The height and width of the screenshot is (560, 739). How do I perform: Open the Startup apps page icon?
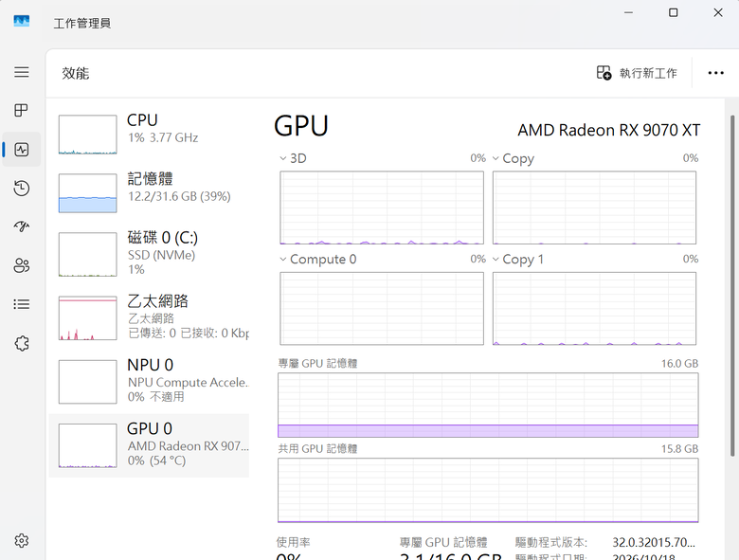click(x=21, y=226)
